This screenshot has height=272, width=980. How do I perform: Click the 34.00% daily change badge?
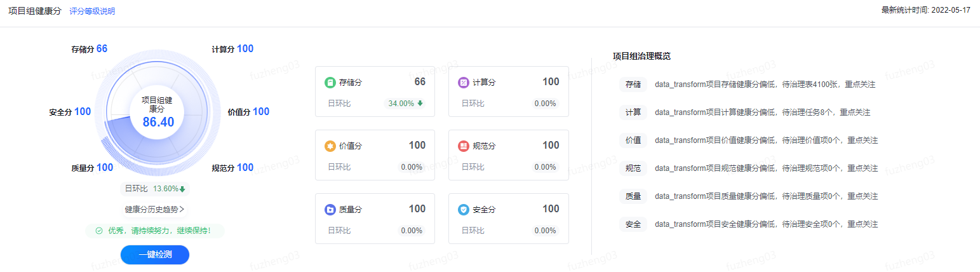(405, 104)
